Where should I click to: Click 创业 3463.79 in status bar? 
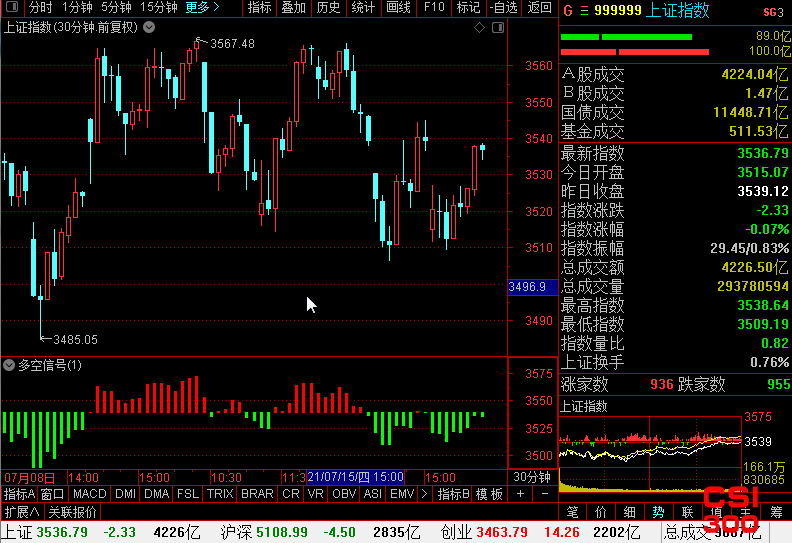[x=484, y=532]
